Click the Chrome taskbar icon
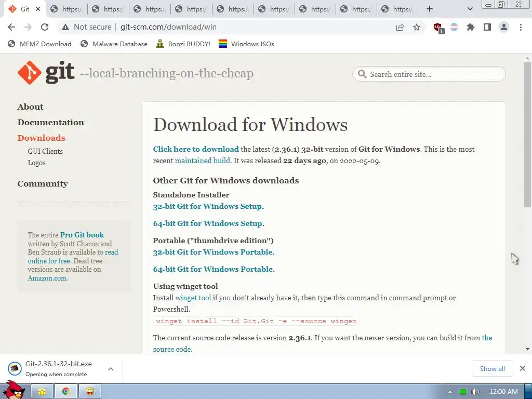Viewport: 532px width, 399px height. tap(66, 392)
